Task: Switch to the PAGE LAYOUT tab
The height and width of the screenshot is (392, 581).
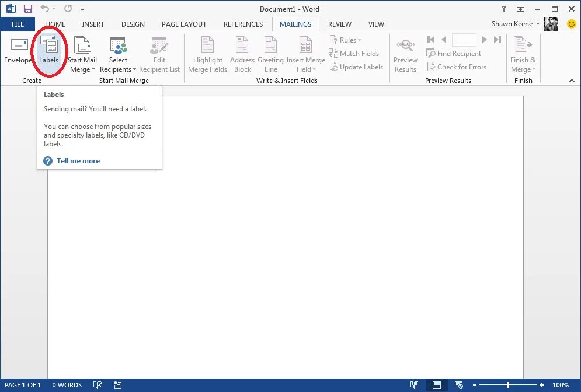Action: point(184,24)
